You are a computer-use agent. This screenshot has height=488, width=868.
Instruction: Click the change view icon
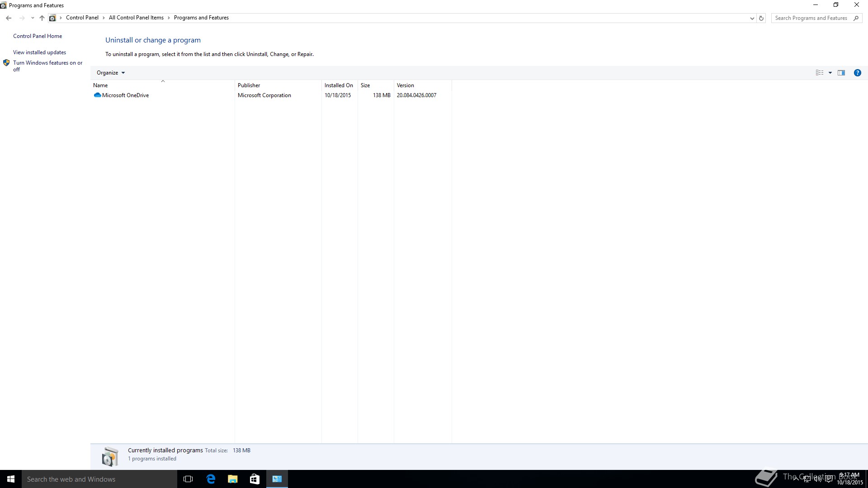pos(819,73)
